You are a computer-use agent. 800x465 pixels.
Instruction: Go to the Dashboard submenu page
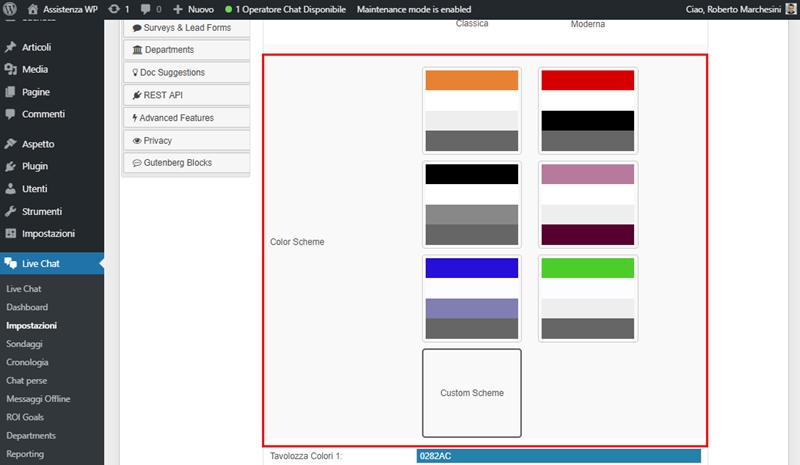pyautogui.click(x=27, y=307)
